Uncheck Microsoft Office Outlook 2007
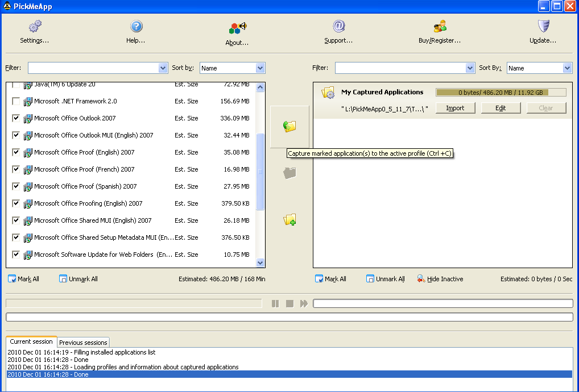 (x=16, y=118)
